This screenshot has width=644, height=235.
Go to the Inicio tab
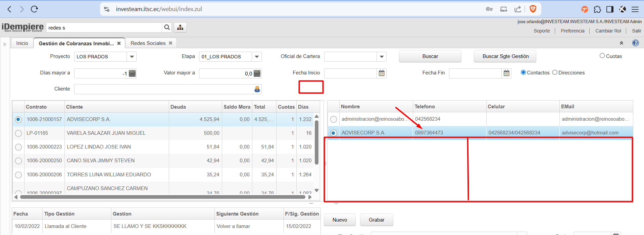click(22, 43)
